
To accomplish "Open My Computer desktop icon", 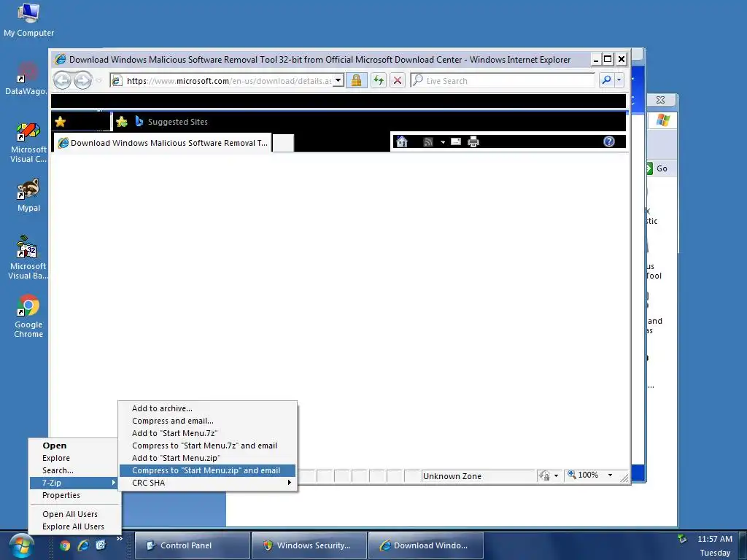I will (x=28, y=20).
